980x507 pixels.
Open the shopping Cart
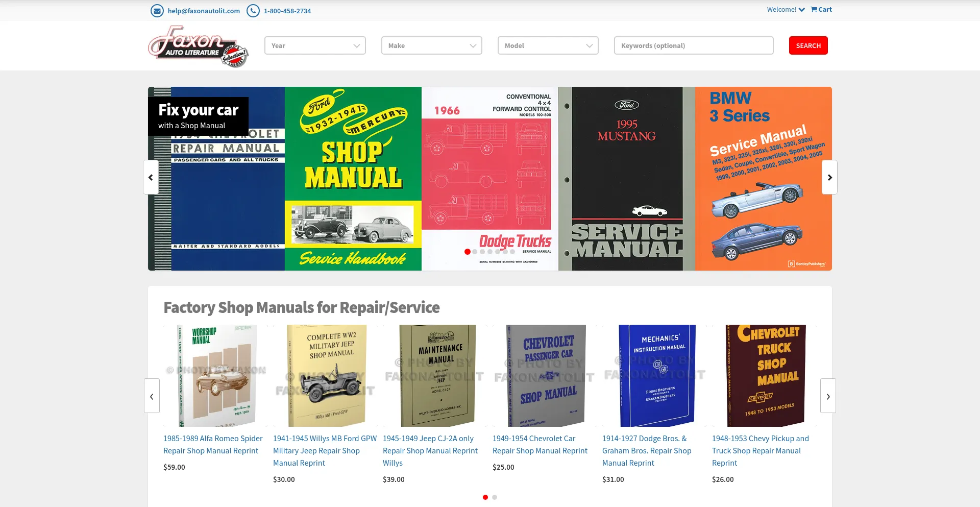(x=821, y=10)
